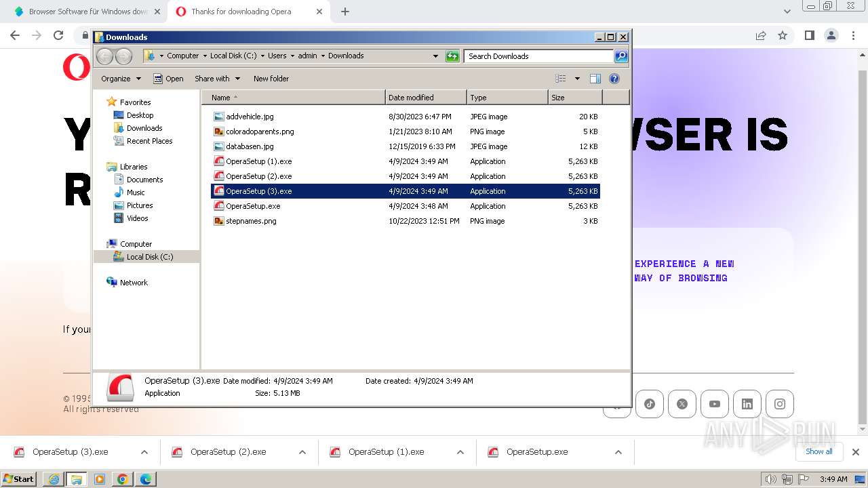Click the green refresh icon in address bar
The height and width of the screenshot is (488, 868).
(x=452, y=56)
